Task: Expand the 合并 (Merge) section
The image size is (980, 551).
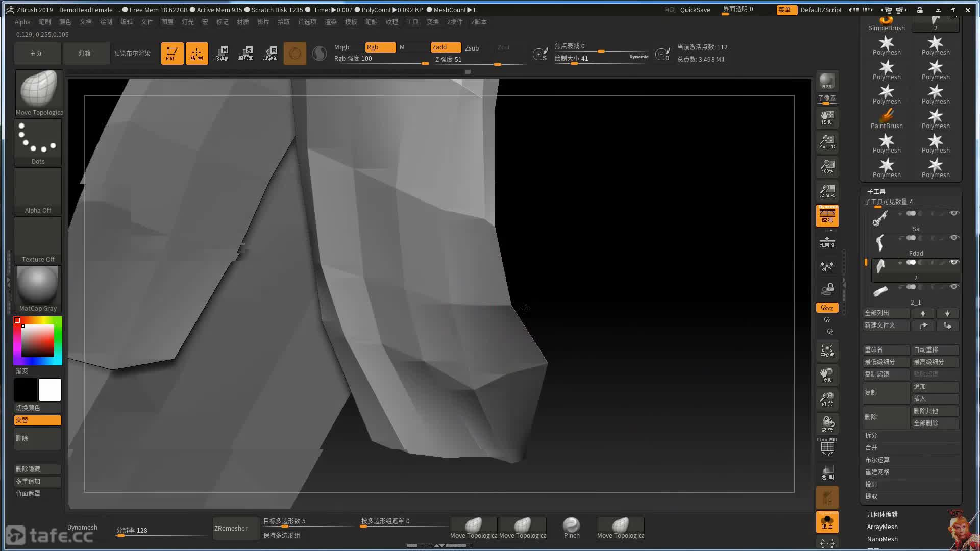Action: pos(871,447)
